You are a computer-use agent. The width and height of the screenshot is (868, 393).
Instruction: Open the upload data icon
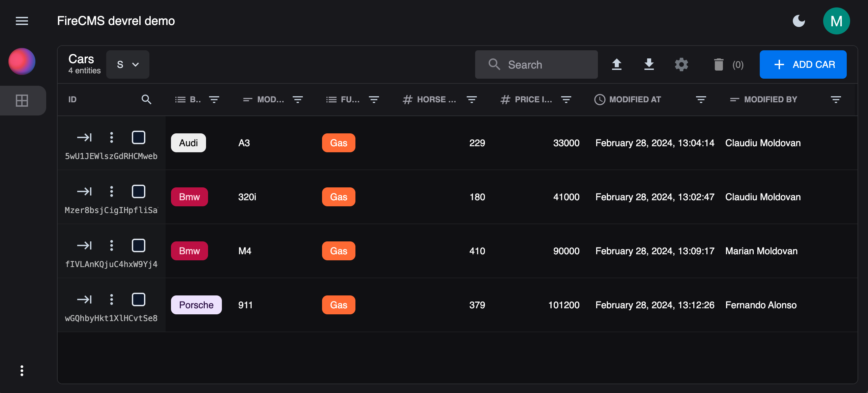[x=617, y=64]
